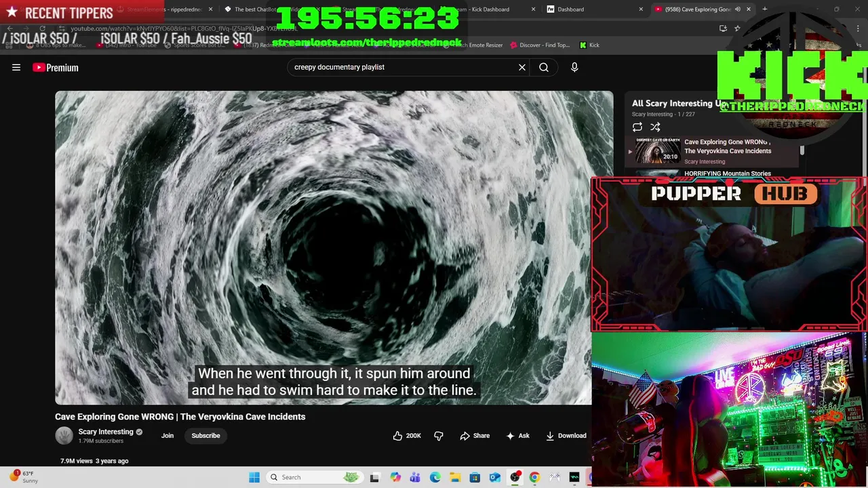
Task: Open Scary Interesting channel avatar
Action: point(64,436)
